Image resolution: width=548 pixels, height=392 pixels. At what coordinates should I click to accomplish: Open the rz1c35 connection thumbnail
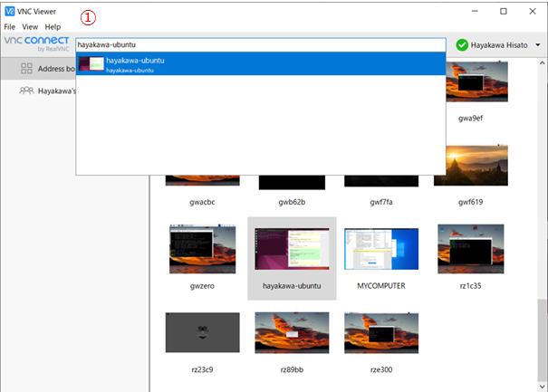coord(470,249)
